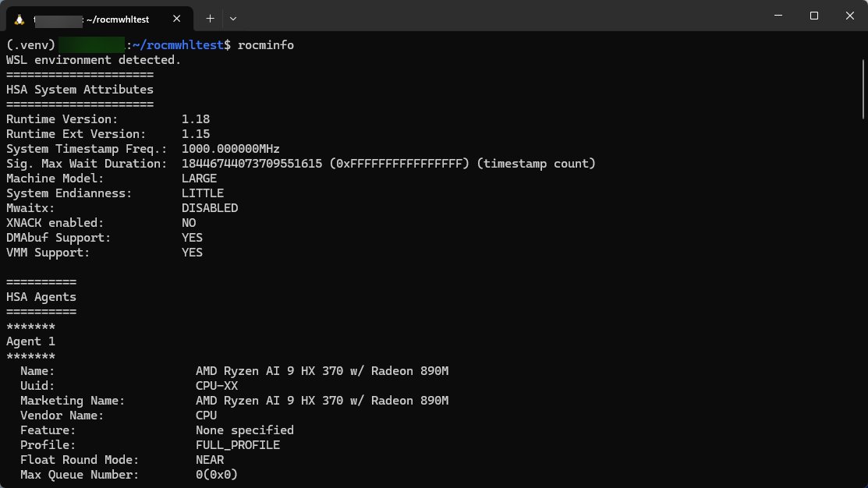Click the vertical scrollbar thumb

point(863,89)
